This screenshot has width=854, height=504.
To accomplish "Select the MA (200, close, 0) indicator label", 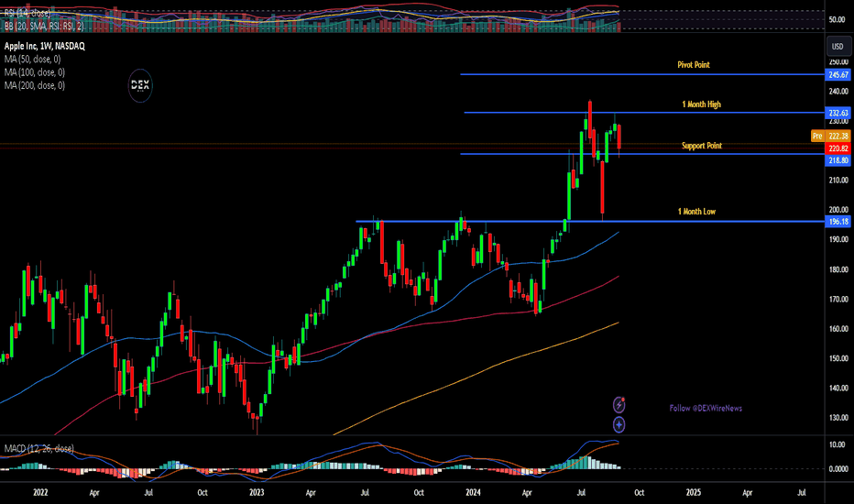I will tap(34, 85).
